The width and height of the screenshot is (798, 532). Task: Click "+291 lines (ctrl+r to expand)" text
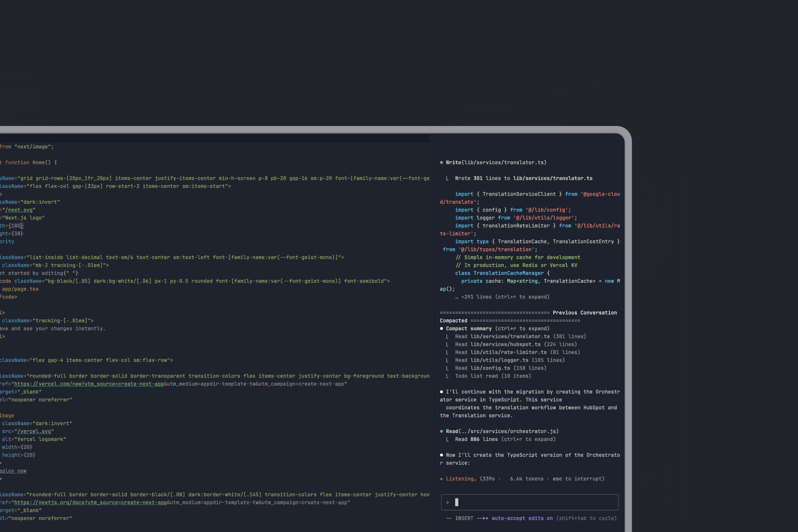coord(505,297)
